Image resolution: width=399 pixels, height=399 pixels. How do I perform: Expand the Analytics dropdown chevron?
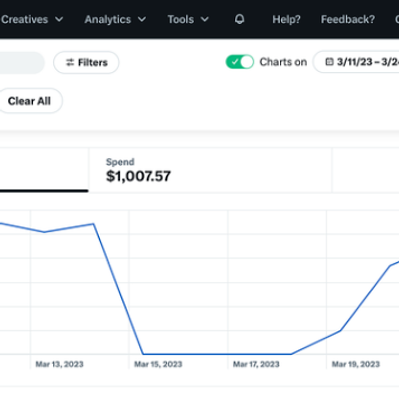(x=142, y=19)
